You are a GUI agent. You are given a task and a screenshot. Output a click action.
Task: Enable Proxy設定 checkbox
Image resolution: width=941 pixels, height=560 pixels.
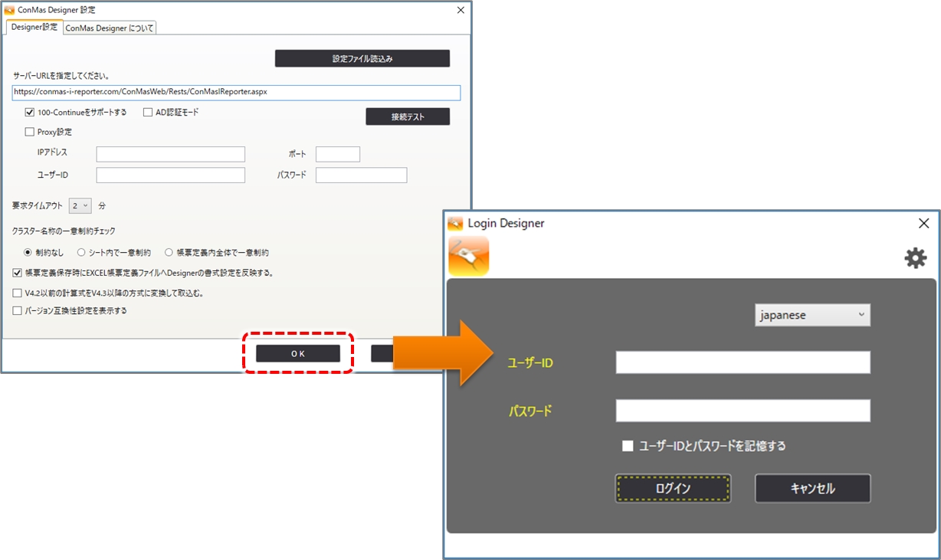30,132
